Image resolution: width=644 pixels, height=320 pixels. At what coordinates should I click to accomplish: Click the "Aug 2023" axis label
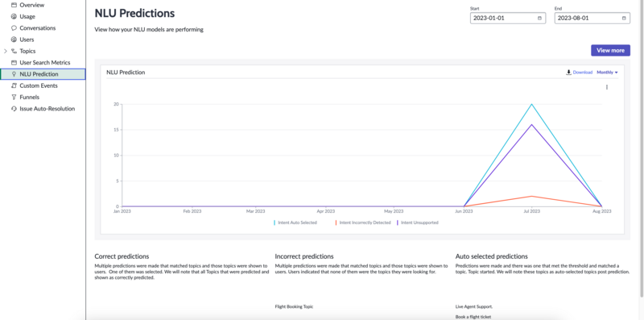click(601, 211)
